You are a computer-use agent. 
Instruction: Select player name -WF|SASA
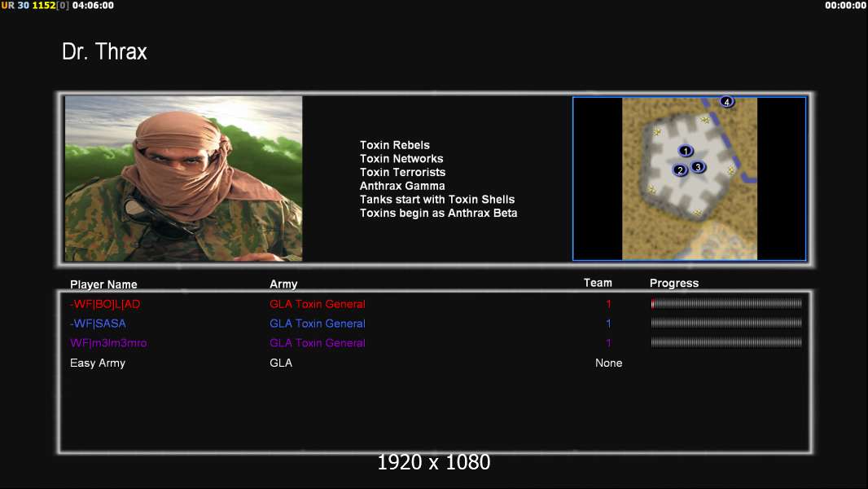pyautogui.click(x=98, y=324)
